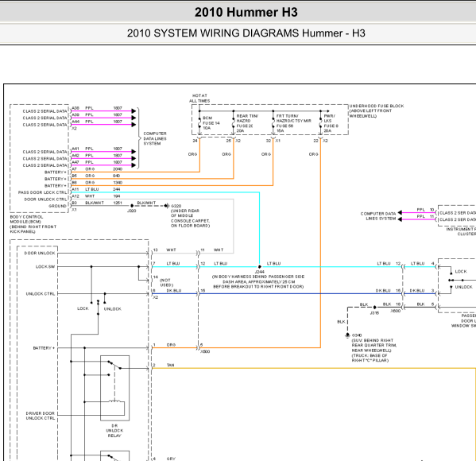Select the "COMPUTER DATA LINES SYSTEM" label by bracket
This screenshot has height=461, width=476.
coord(155,138)
